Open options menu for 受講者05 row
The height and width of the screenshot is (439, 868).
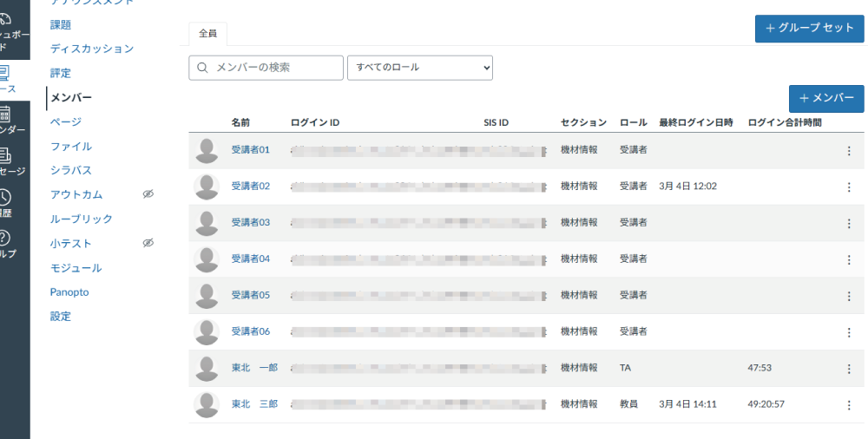(849, 296)
